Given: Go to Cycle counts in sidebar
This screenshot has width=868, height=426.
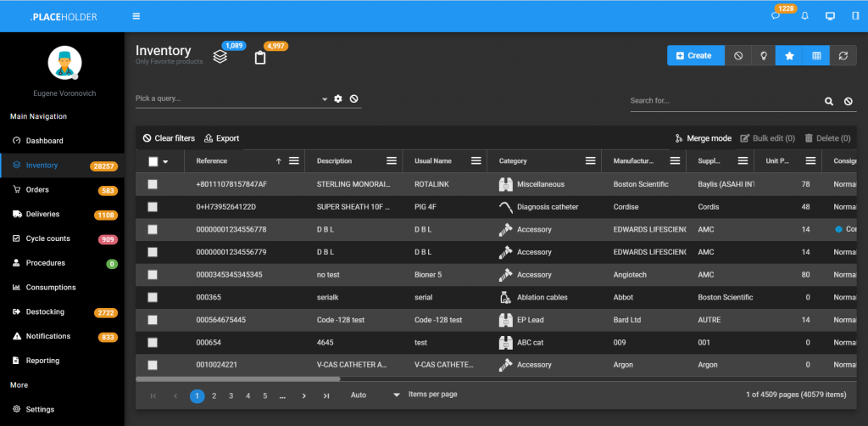Looking at the screenshot, I should (47, 238).
